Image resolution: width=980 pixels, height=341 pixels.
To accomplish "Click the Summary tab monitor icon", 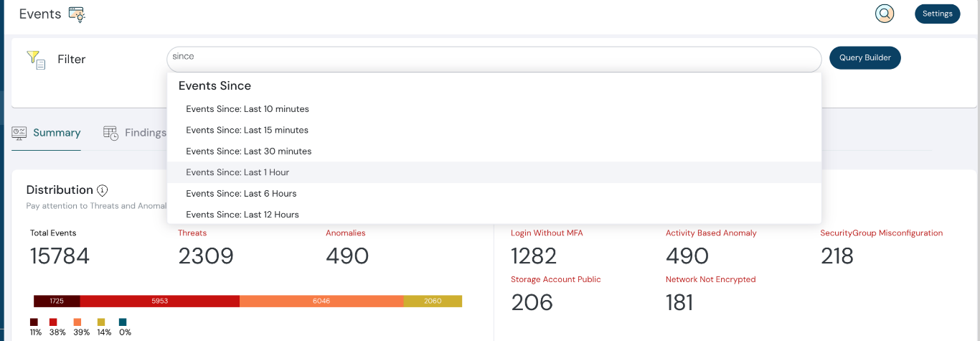I will (19, 133).
